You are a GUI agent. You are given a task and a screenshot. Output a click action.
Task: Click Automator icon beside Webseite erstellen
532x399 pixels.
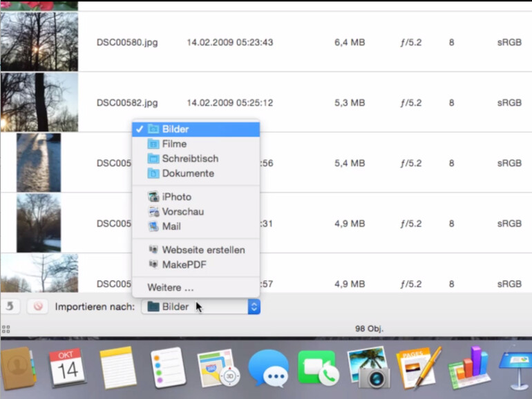[x=153, y=250]
